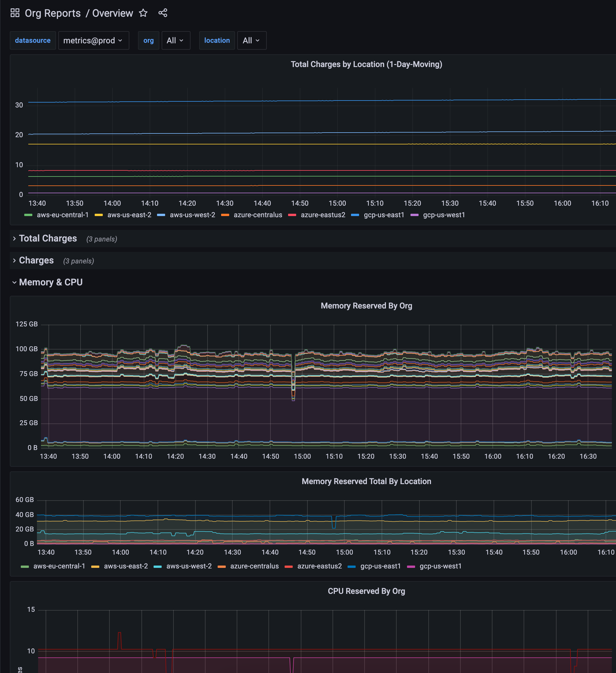Toggle aws-us-west-2 in Memory Reserved legend

189,566
